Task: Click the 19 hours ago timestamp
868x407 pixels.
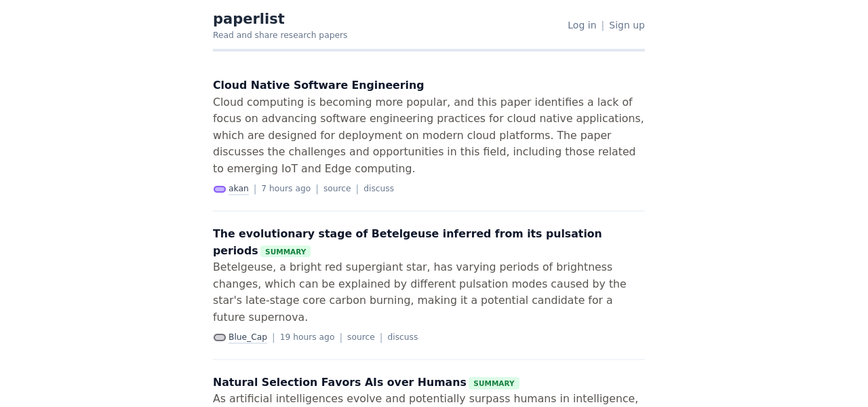Action: (307, 337)
